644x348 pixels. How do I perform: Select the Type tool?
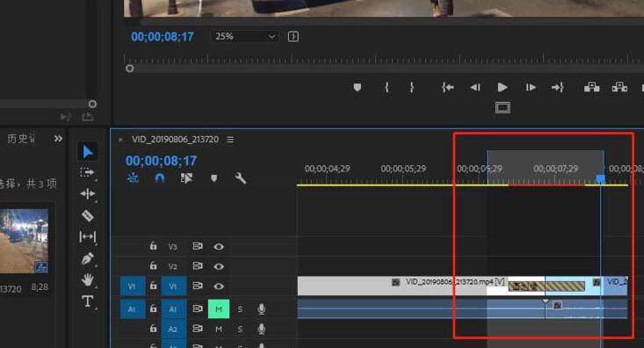[x=88, y=301]
